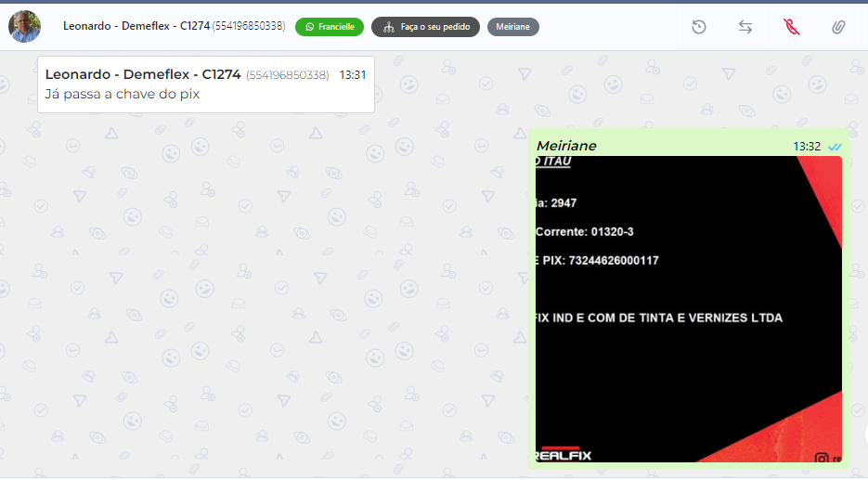Image resolution: width=868 pixels, height=480 pixels.
Task: Open Leonardo's contact avatar photo
Action: pos(24,26)
